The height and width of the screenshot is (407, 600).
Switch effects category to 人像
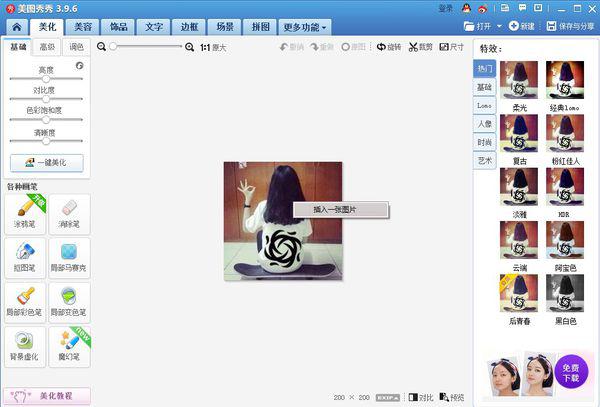coord(484,123)
